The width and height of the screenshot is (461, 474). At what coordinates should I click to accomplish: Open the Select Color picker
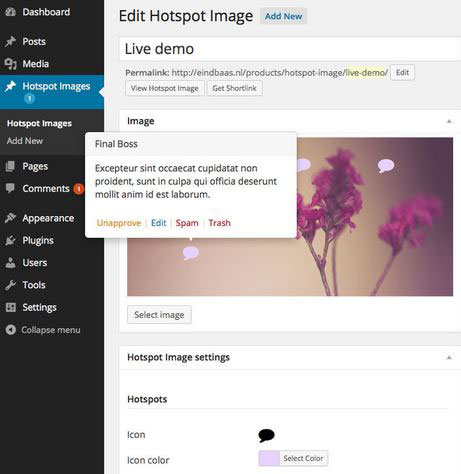click(x=303, y=458)
